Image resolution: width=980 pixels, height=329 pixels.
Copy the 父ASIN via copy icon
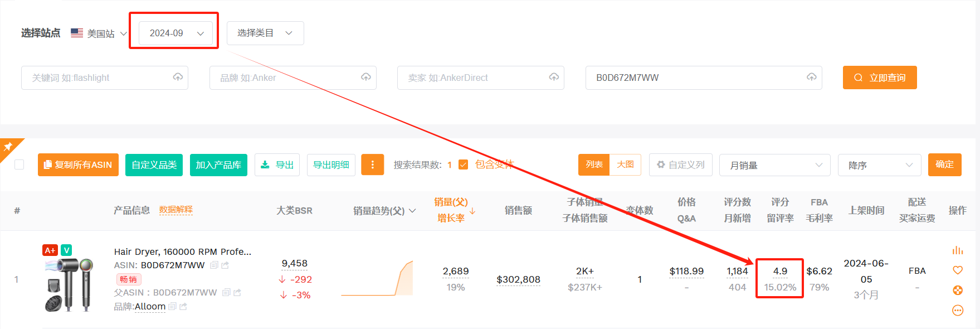pos(226,293)
